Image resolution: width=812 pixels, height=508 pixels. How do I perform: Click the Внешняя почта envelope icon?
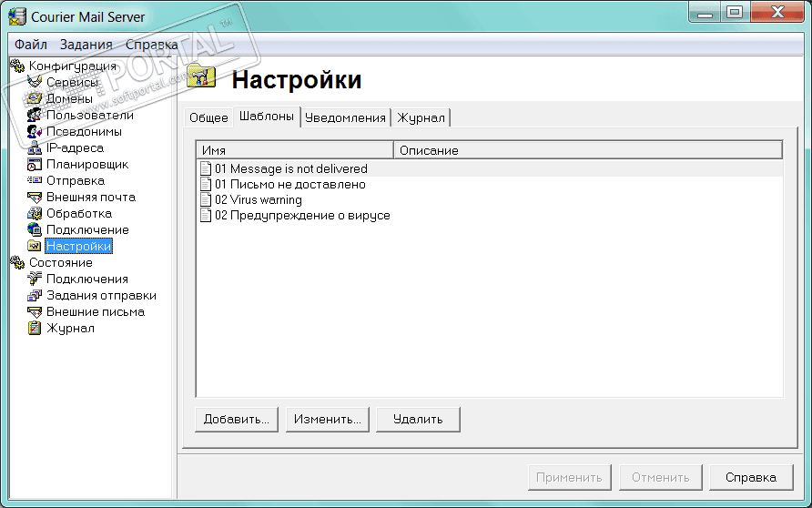(35, 197)
